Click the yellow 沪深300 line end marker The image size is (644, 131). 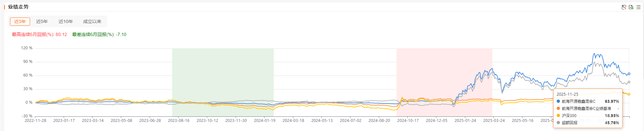pyautogui.click(x=629, y=94)
